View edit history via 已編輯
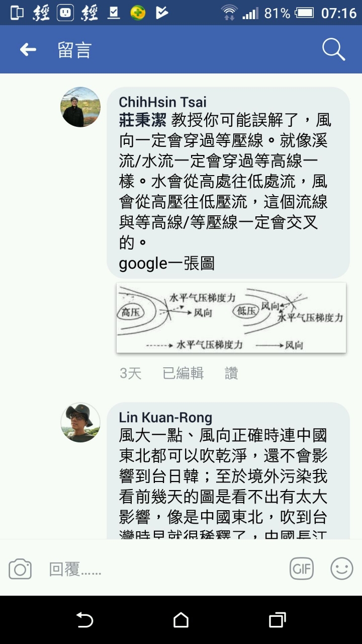This screenshot has height=644, width=362. 183,373
